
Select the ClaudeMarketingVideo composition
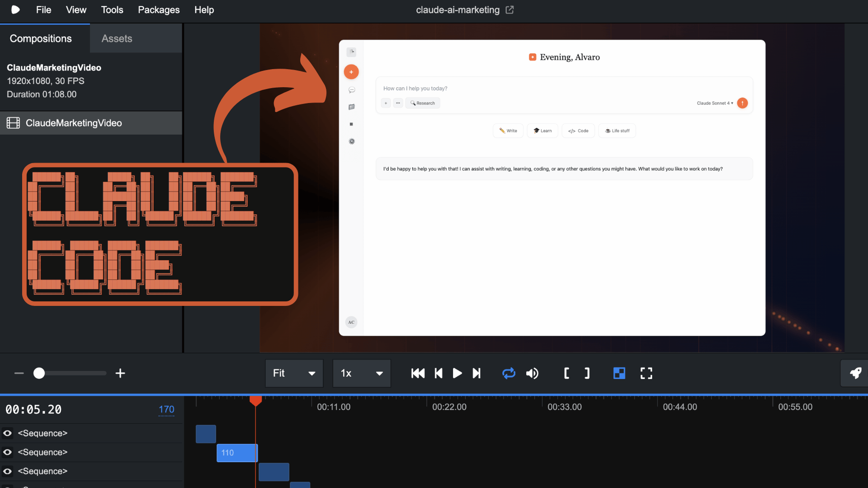pyautogui.click(x=74, y=123)
